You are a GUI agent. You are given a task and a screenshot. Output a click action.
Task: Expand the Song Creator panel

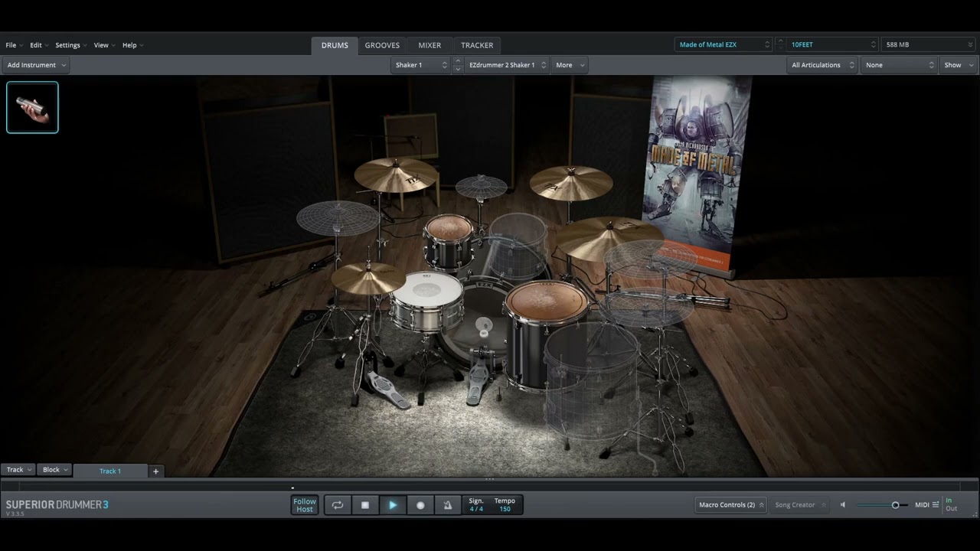(x=800, y=505)
